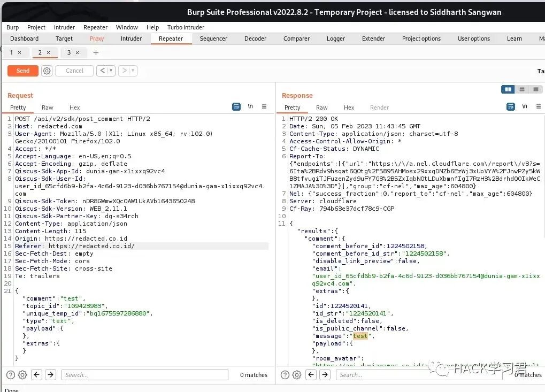Jump to previous search match in Response

point(311,375)
